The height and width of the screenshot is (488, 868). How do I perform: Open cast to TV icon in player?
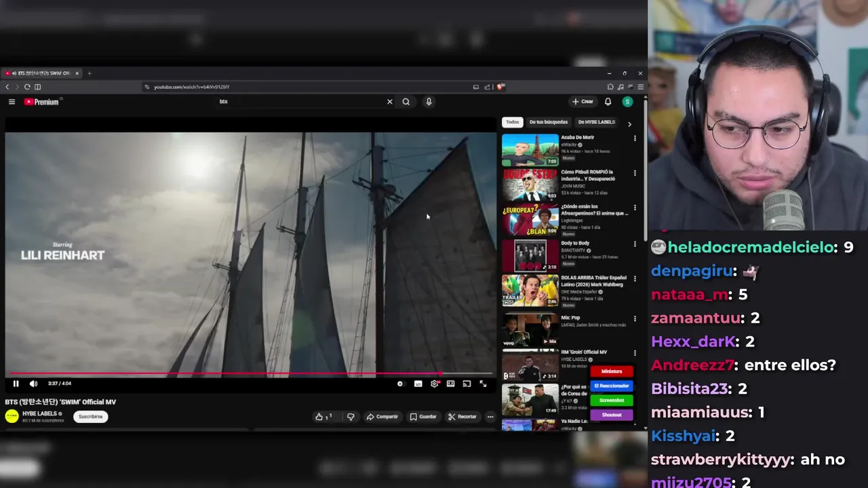[467, 384]
